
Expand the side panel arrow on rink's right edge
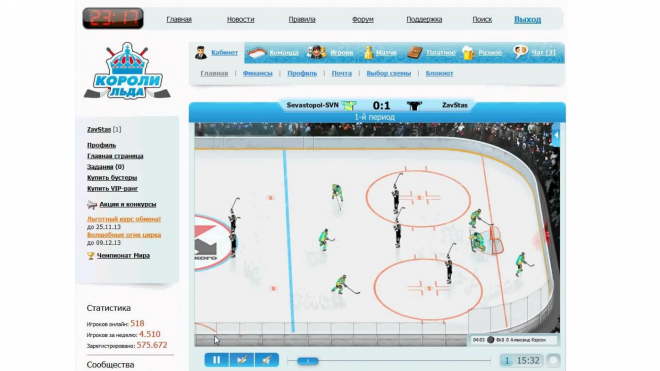pyautogui.click(x=556, y=135)
